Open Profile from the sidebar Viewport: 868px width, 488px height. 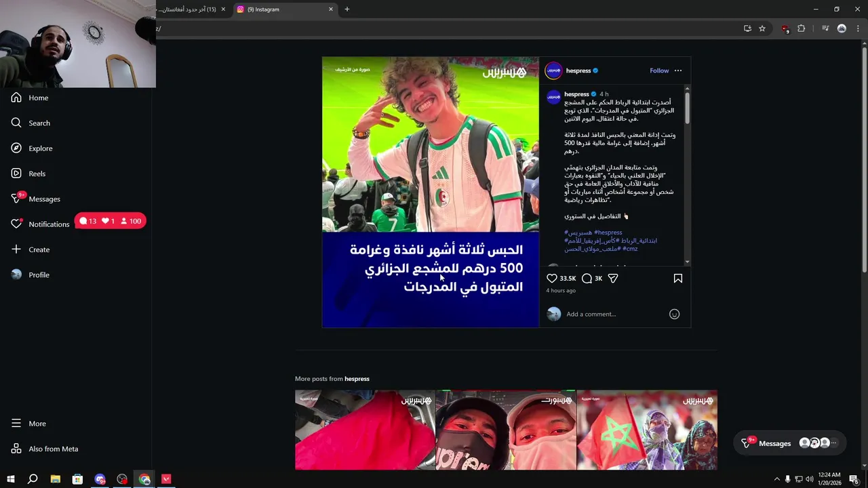coord(31,274)
